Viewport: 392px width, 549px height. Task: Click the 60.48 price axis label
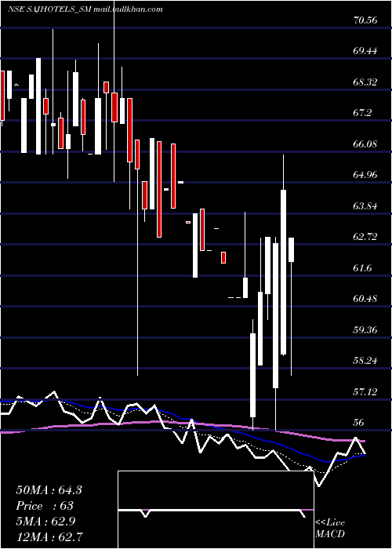click(x=365, y=299)
